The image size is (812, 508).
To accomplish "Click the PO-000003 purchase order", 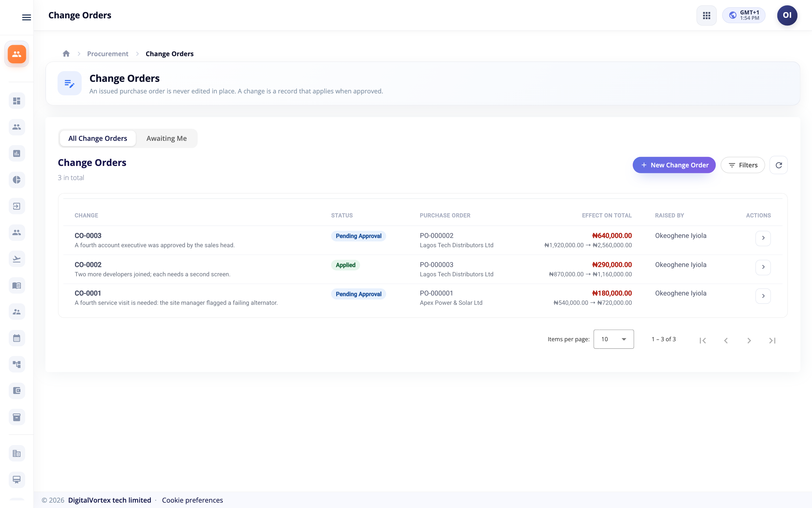I will click(x=436, y=264).
